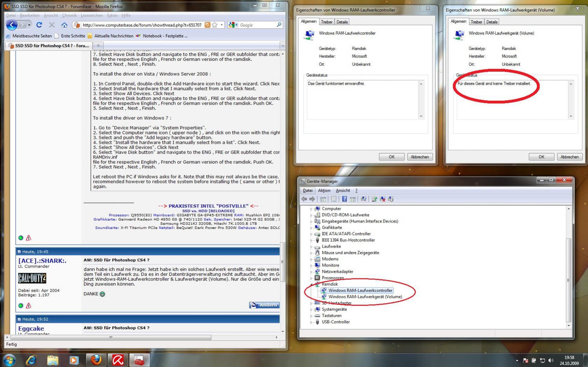Click OK in RAM-Laufwerkgerät (Volume) properties
This screenshot has height=367, width=588.
[x=541, y=157]
